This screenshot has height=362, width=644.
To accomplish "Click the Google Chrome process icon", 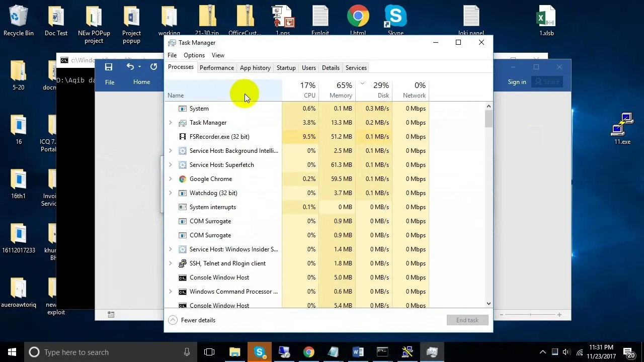I will [183, 179].
